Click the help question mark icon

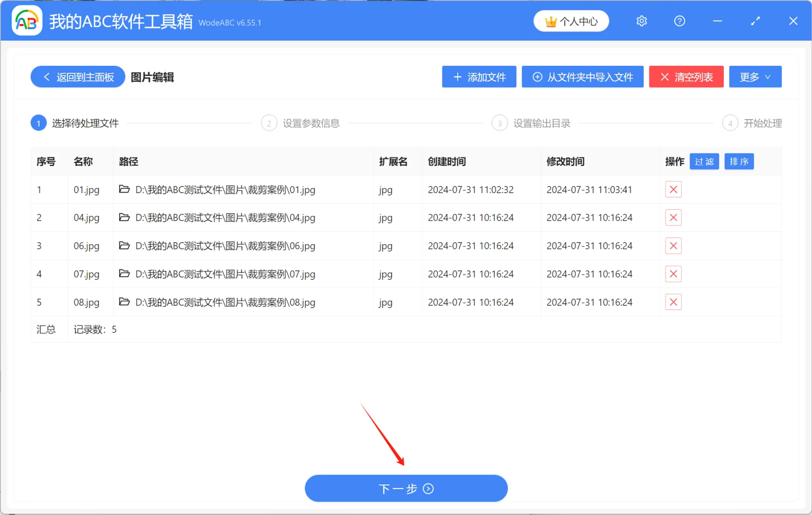(679, 21)
